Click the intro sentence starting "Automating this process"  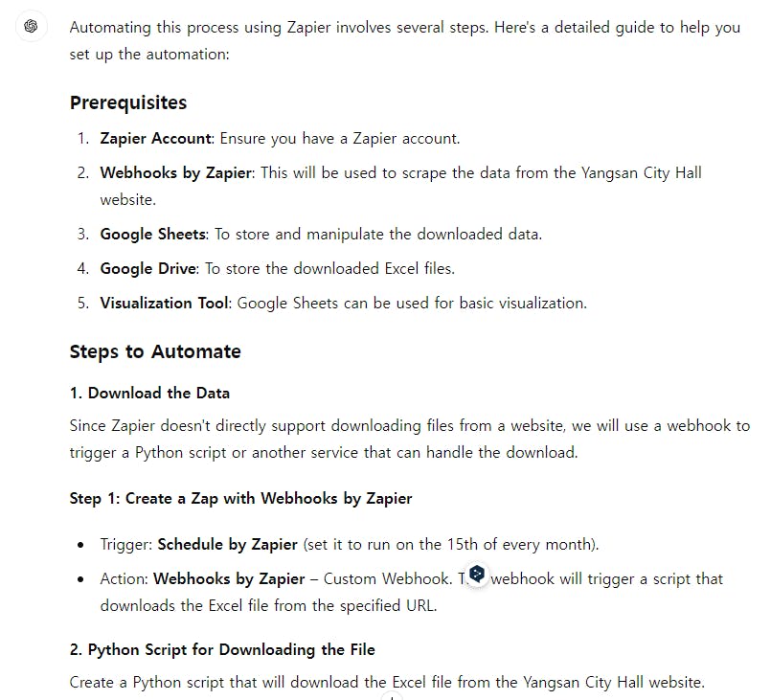pyautogui.click(x=405, y=41)
